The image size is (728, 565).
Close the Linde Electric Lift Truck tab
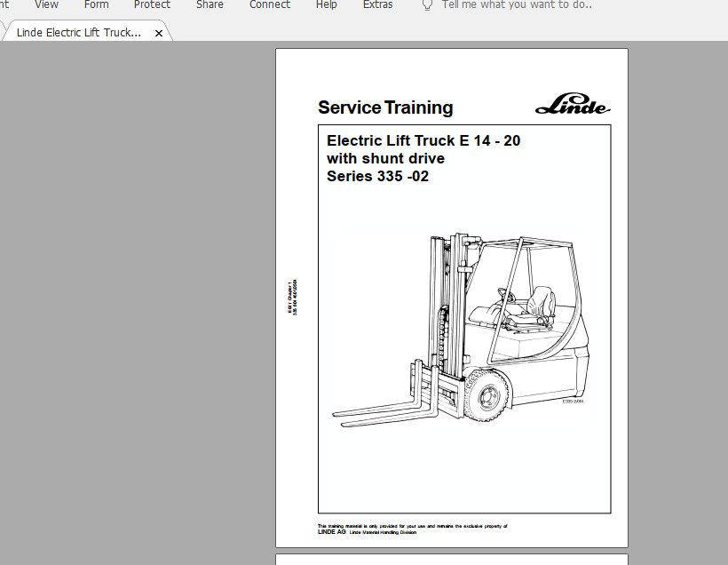(x=159, y=34)
